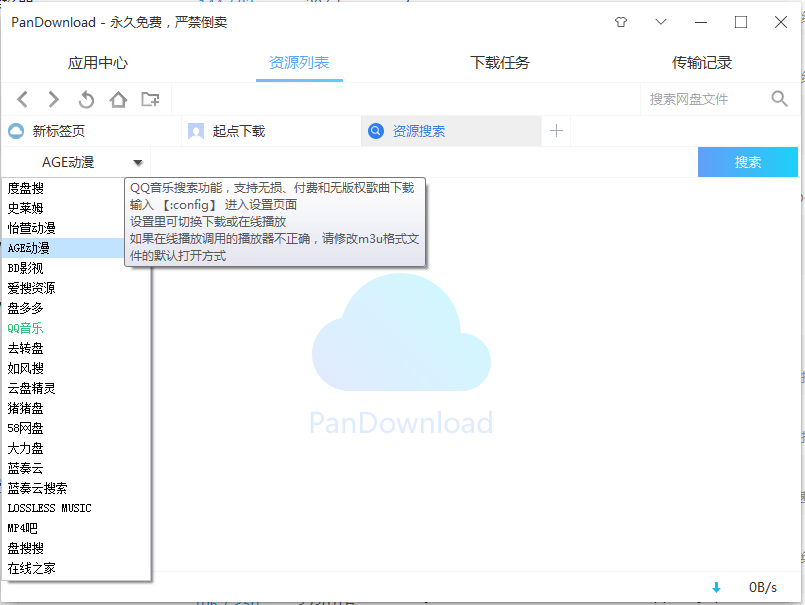The height and width of the screenshot is (605, 805).
Task: Open the skin/theme shirt icon
Action: click(621, 22)
